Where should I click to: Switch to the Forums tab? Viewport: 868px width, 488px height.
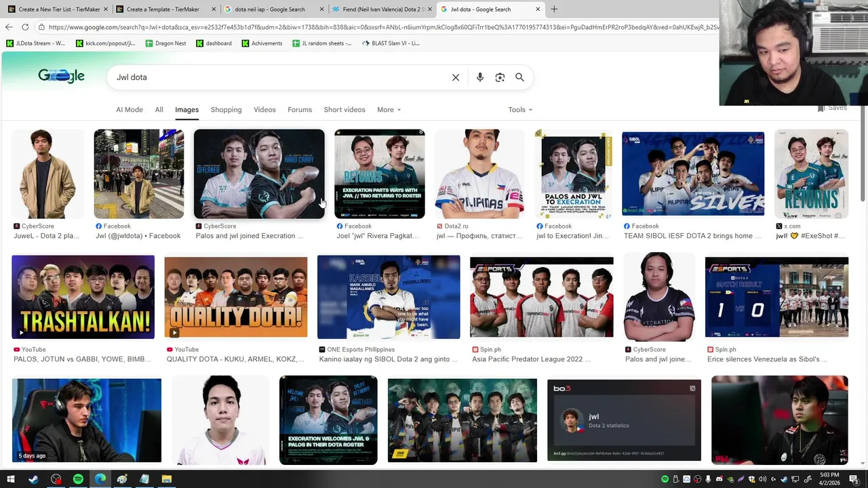click(300, 110)
